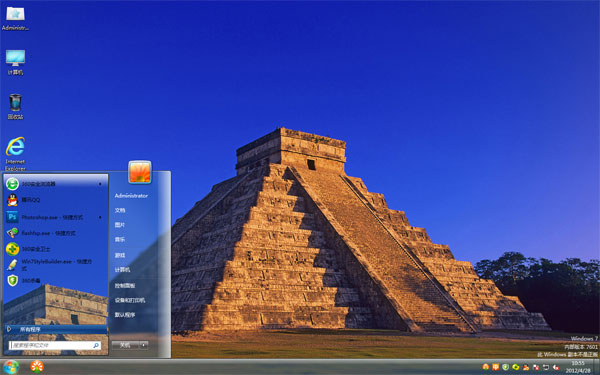Open Win7StyleBuilder.exe shortcut in Start menu
Screen dimensions: 600x375
pos(55,264)
